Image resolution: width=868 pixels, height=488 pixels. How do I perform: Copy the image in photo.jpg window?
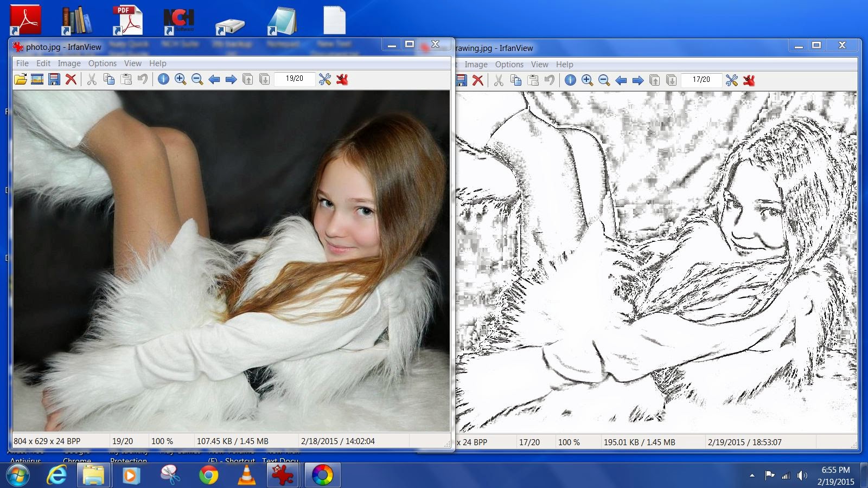109,80
